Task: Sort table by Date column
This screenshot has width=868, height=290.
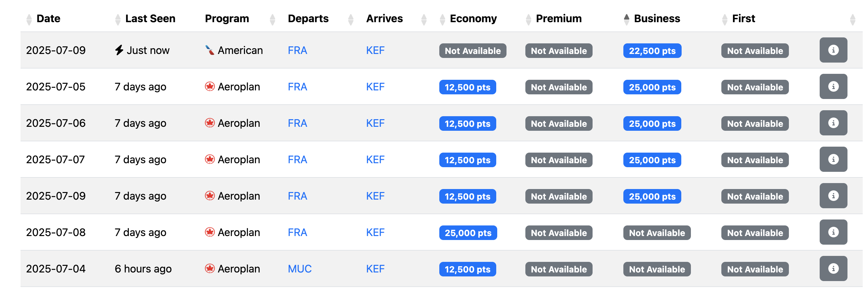Action: pyautogui.click(x=48, y=19)
